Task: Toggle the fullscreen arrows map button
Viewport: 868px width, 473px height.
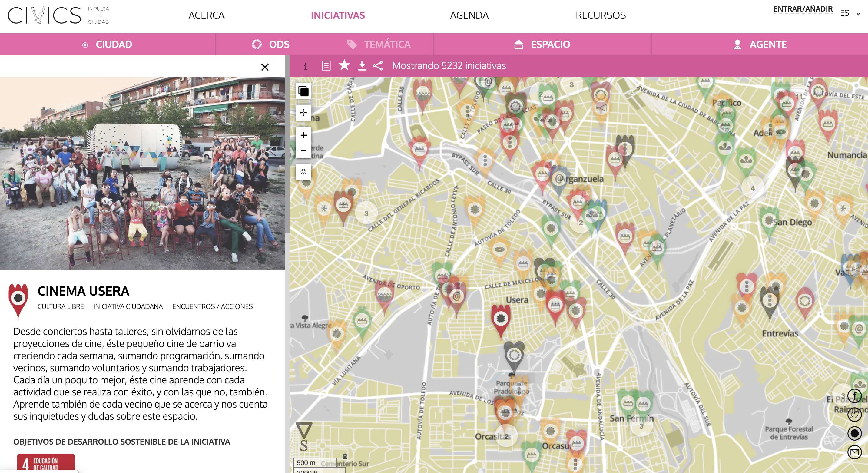Action: 303,113
